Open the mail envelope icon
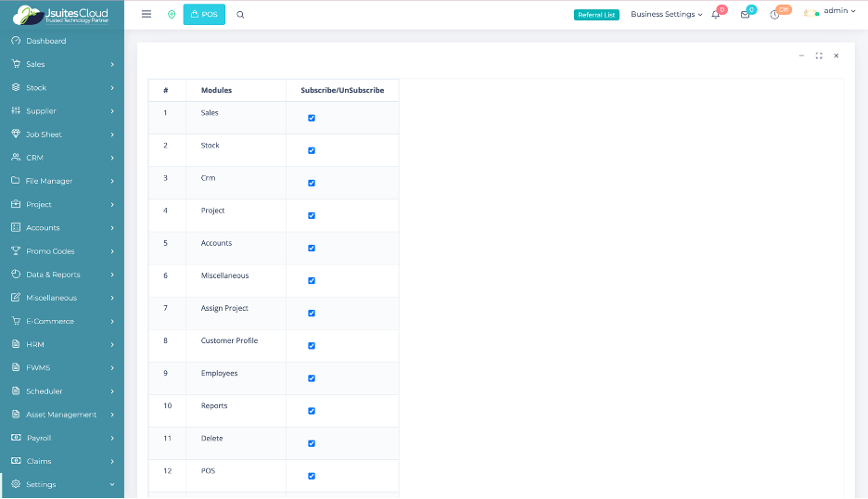 [745, 15]
